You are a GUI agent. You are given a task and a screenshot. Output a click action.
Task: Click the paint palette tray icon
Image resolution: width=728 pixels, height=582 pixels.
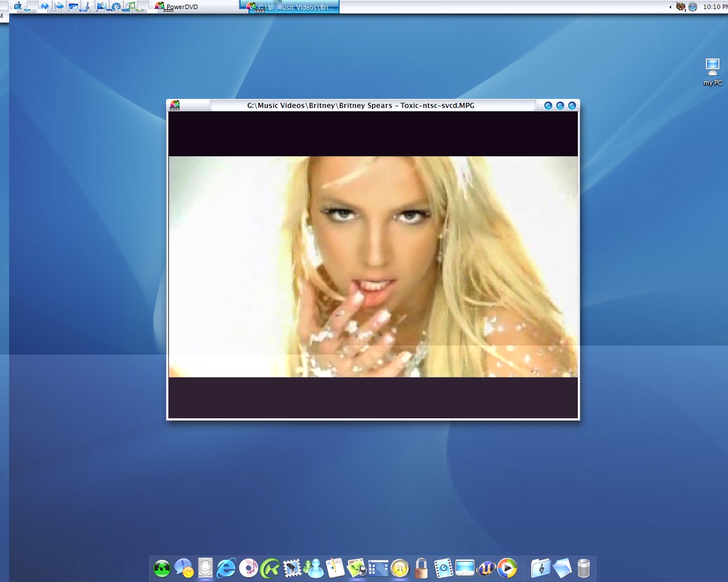tap(681, 7)
